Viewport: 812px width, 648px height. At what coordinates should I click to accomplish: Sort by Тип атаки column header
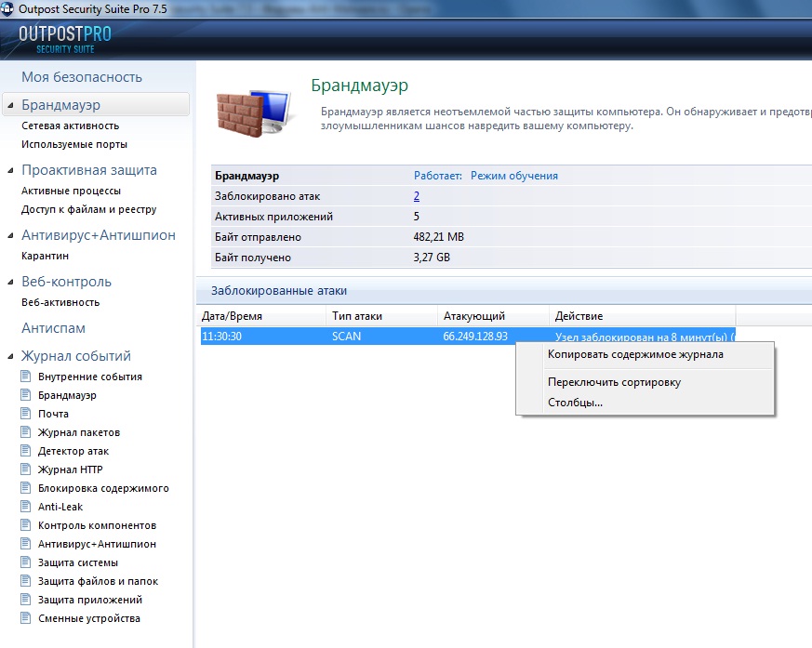(381, 316)
